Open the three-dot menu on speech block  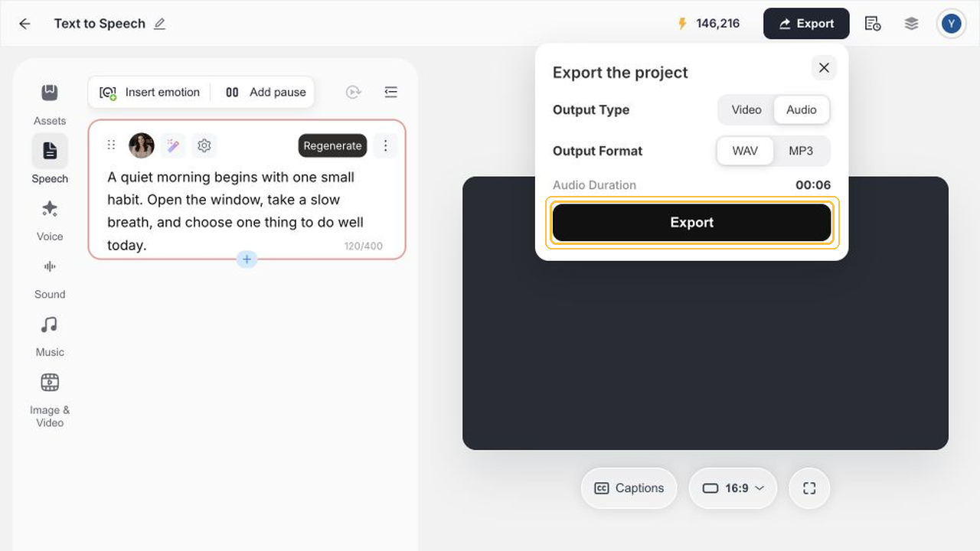pos(386,145)
